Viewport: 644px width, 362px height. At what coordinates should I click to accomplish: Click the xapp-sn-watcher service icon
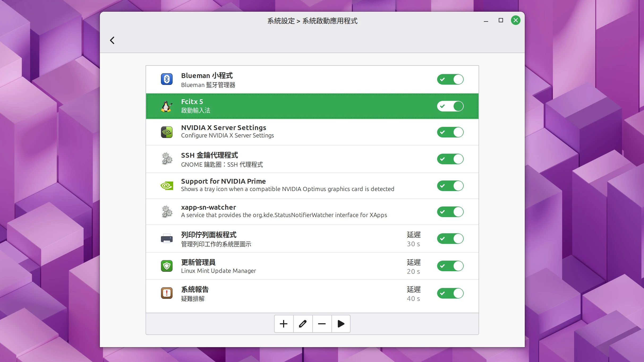click(167, 212)
